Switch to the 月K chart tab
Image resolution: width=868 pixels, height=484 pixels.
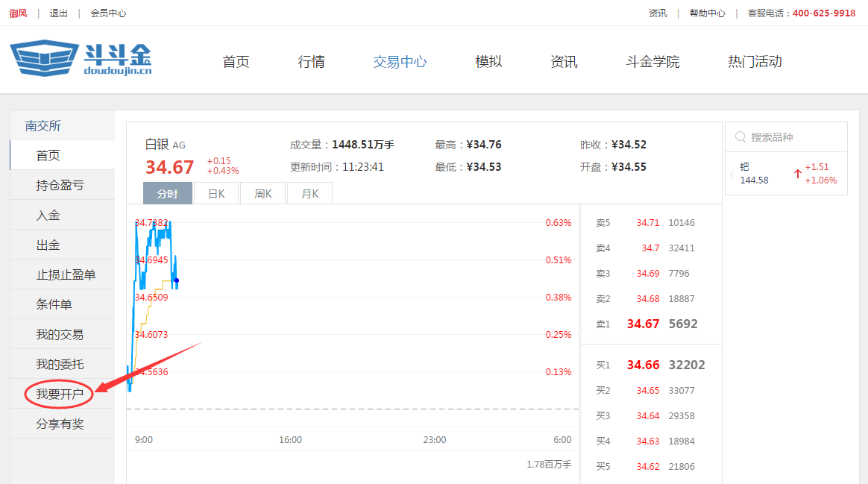coord(309,192)
